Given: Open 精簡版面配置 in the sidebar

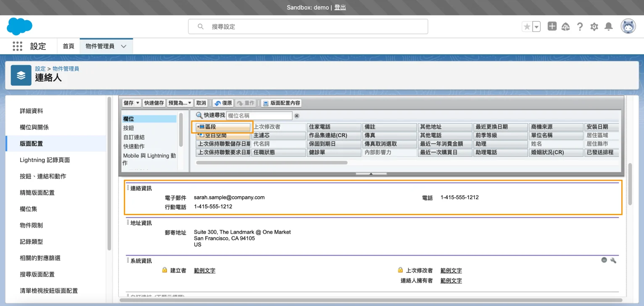Looking at the screenshot, I should click(x=37, y=193).
